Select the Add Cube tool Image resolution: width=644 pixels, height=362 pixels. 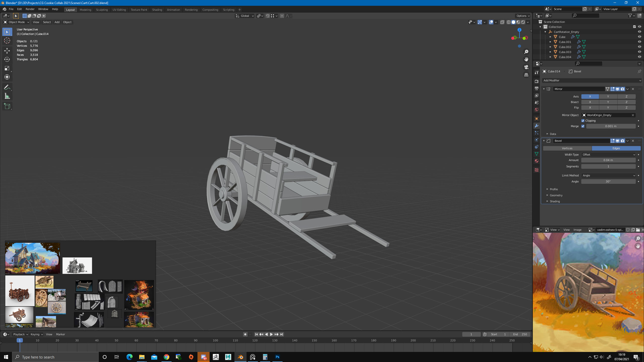click(x=7, y=106)
